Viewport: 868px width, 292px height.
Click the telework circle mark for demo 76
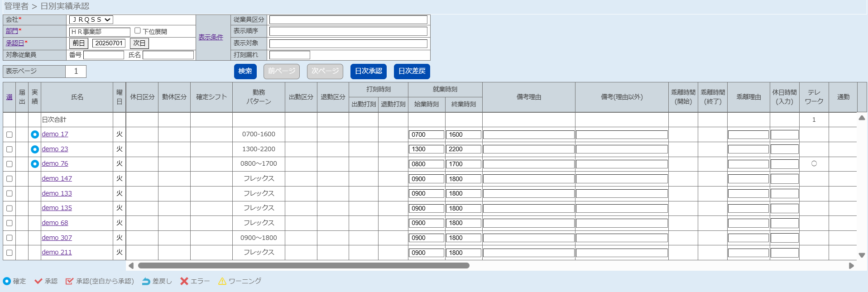tap(814, 163)
